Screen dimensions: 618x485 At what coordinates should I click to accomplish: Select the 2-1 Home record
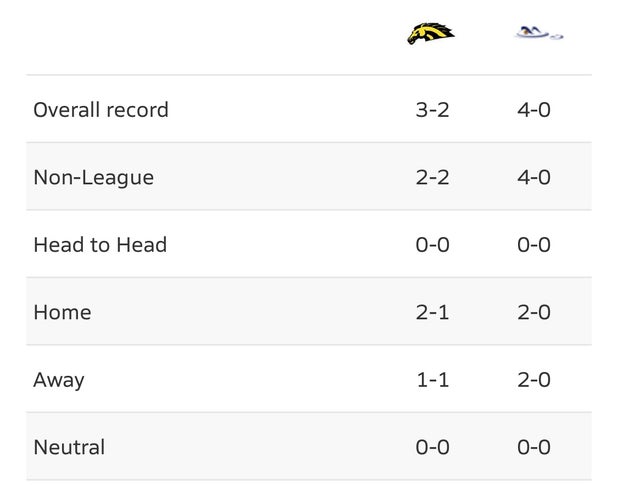tap(432, 313)
